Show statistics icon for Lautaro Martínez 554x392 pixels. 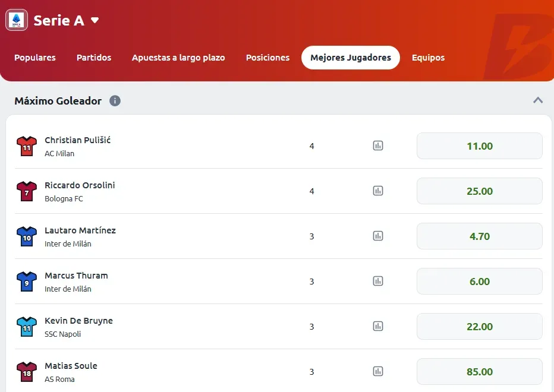(378, 236)
